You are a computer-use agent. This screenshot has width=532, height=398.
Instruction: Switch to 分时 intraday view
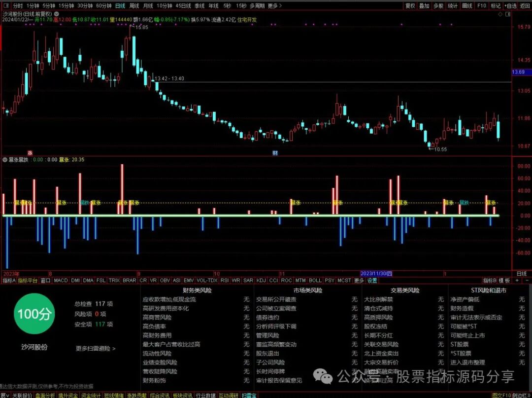tap(18, 6)
